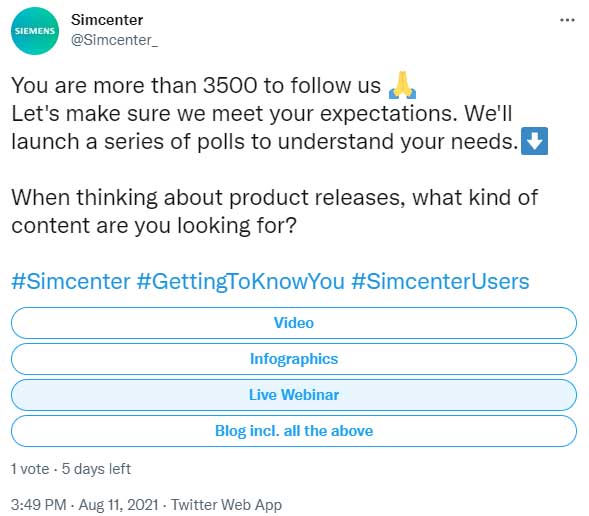Open the #SimcenterUsers hashtag
Screen dimensions: 589x516
pyautogui.click(x=440, y=281)
